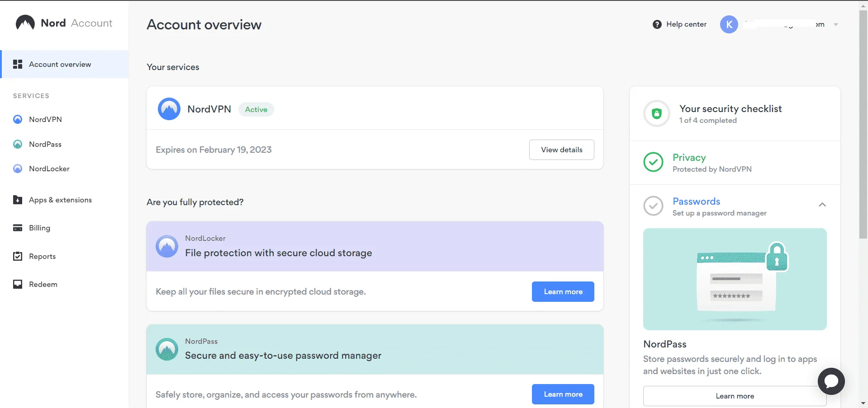The width and height of the screenshot is (868, 408).
Task: Open the live chat bubble
Action: pyautogui.click(x=831, y=381)
